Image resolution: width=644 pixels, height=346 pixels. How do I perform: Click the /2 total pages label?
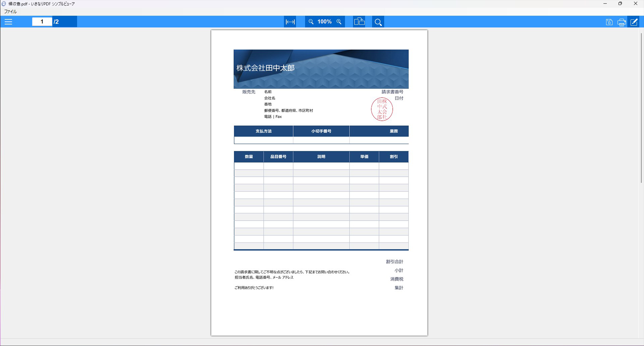(x=56, y=22)
